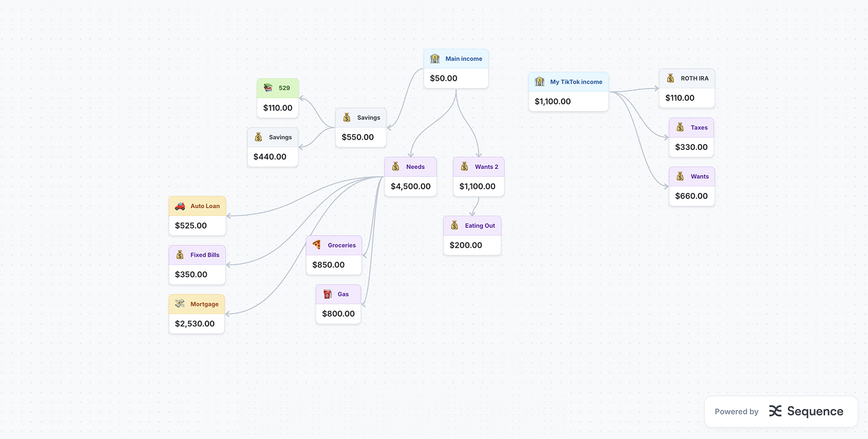Click the flying cash icon on Mortgage

pyautogui.click(x=180, y=305)
